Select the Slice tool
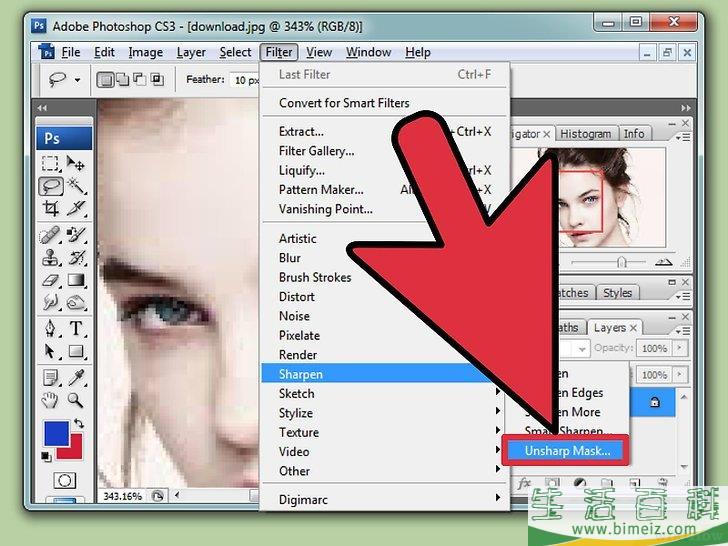Viewport: 728px width, 546px height. pyautogui.click(x=76, y=208)
